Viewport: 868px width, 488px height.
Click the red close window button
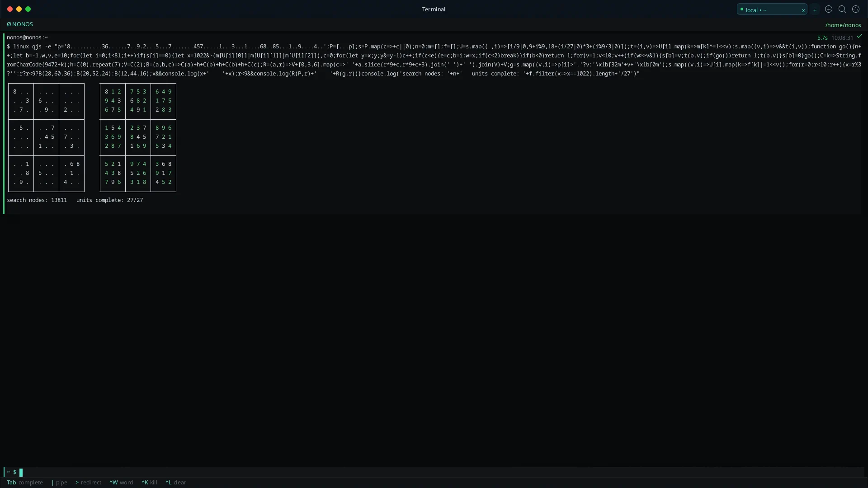[9, 9]
